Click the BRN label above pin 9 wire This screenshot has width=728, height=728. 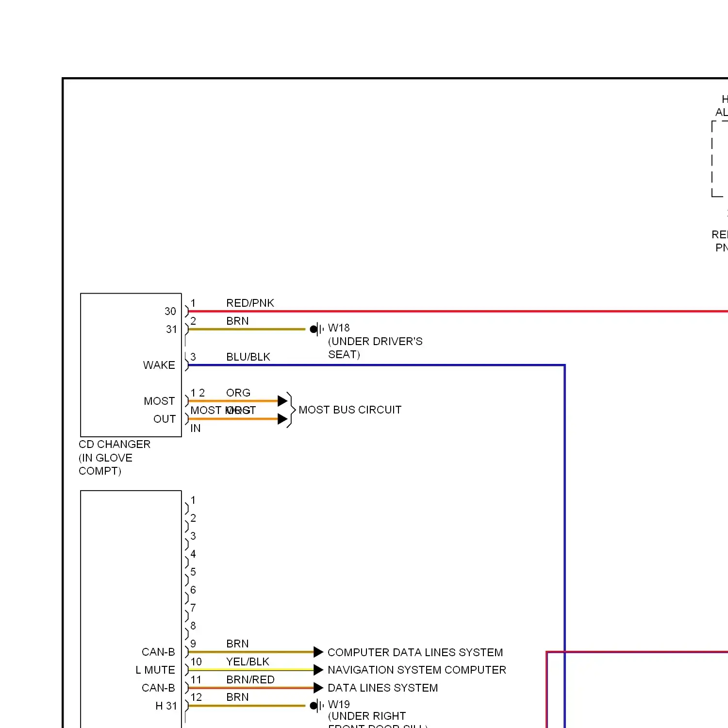pyautogui.click(x=237, y=644)
